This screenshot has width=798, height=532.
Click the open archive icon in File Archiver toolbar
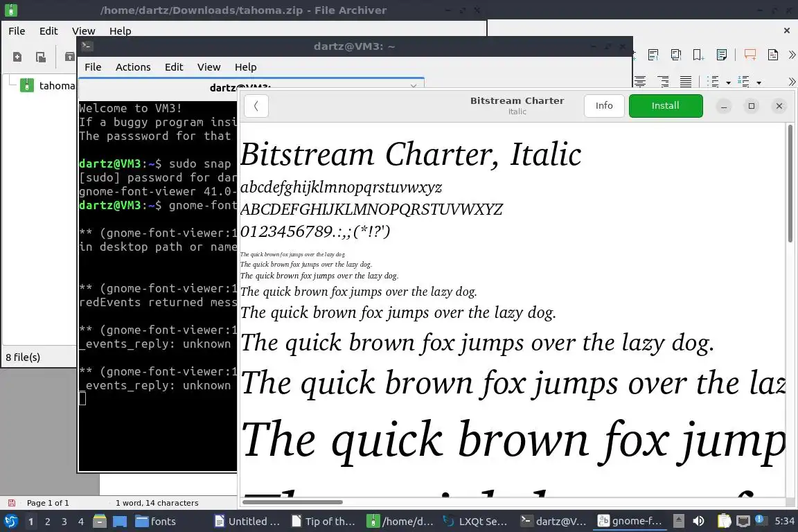click(41, 57)
